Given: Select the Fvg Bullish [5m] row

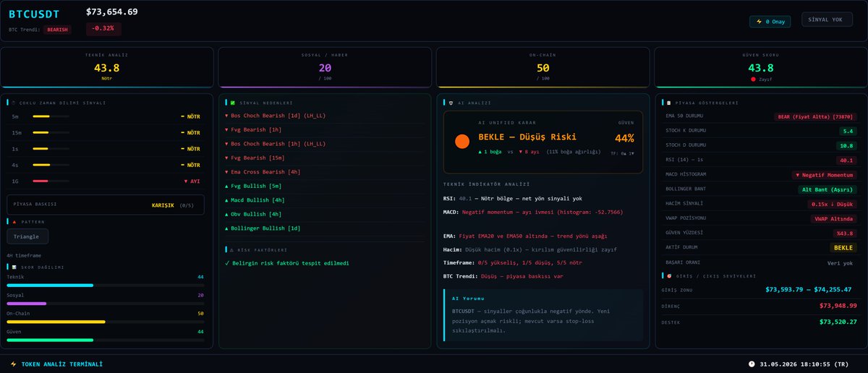Looking at the screenshot, I should (x=325, y=186).
